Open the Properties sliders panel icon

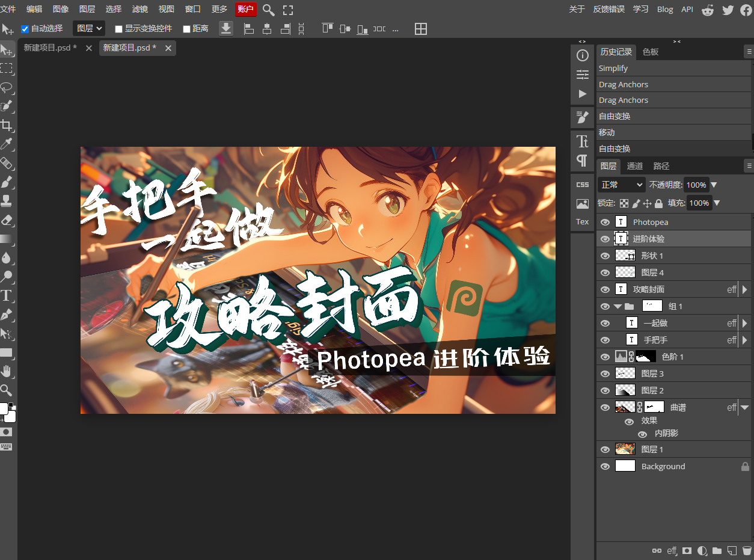(583, 75)
